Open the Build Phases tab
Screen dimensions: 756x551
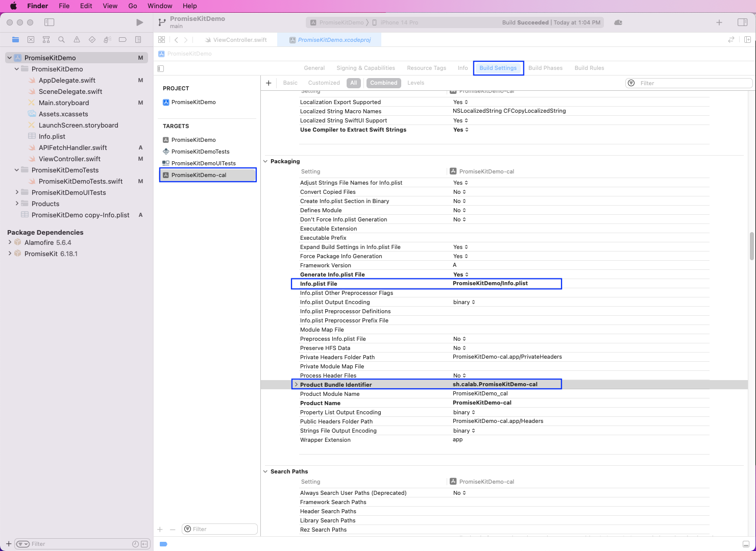pyautogui.click(x=545, y=68)
